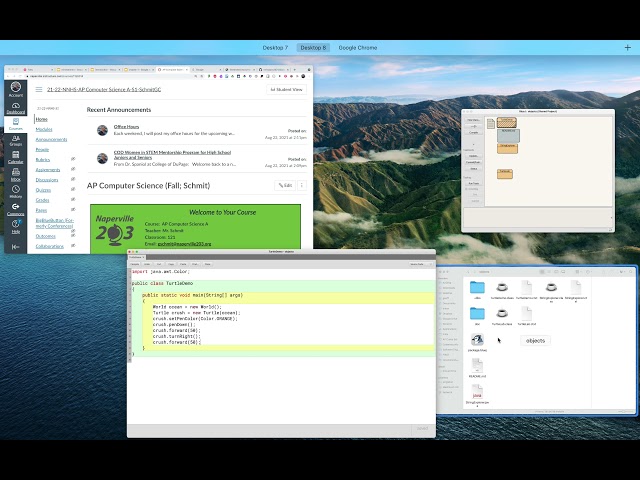The width and height of the screenshot is (640, 480).
Task: Open the Announcements course navigation link
Action: [x=51, y=140]
